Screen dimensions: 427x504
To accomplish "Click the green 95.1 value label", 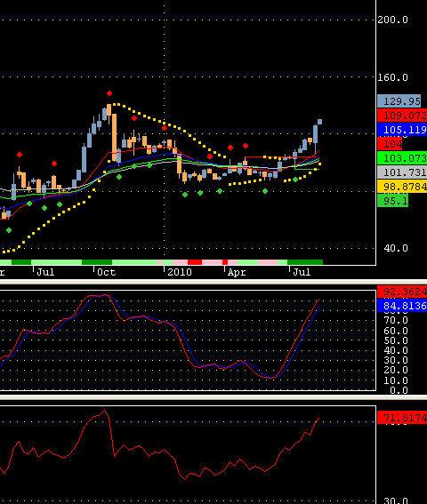I will [x=392, y=201].
